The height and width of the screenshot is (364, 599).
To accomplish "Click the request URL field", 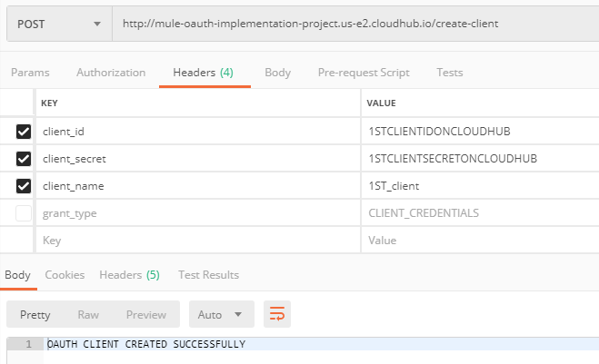I will tap(354, 23).
